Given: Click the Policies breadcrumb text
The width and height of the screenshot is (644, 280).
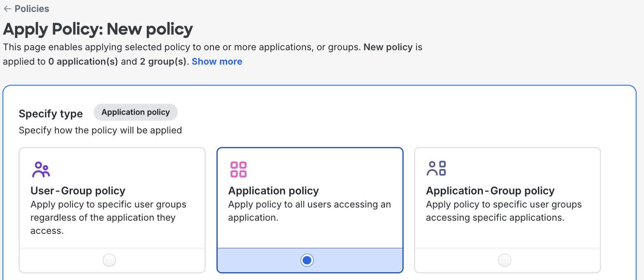Looking at the screenshot, I should coord(31,9).
